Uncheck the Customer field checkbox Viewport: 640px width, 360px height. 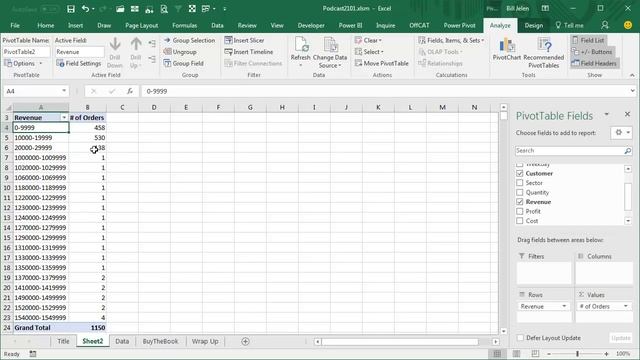[x=520, y=173]
